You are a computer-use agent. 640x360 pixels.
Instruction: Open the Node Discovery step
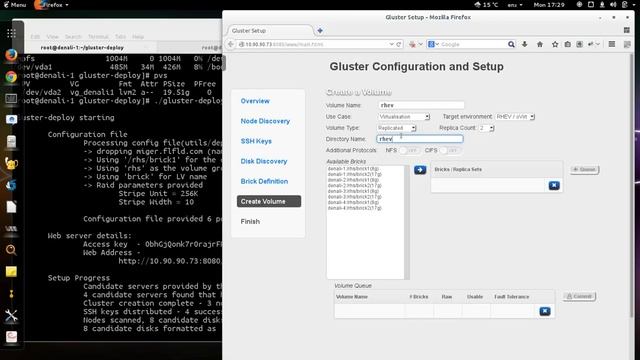click(x=265, y=121)
